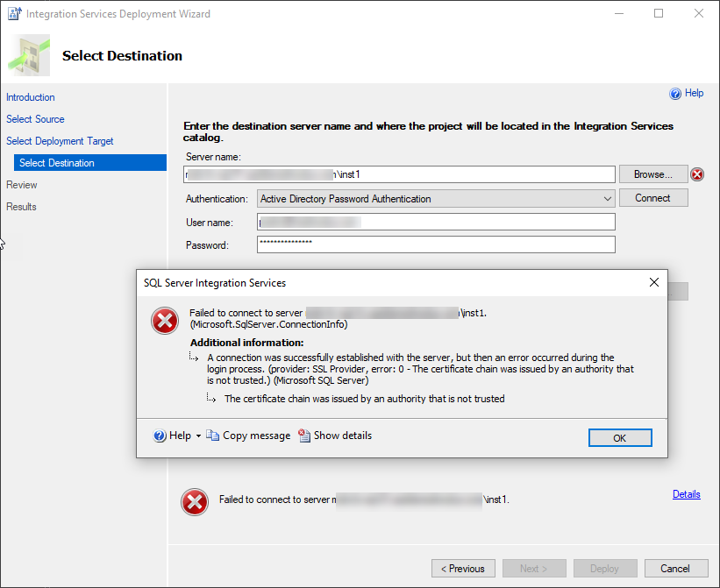Click the Cancel button

point(675,568)
